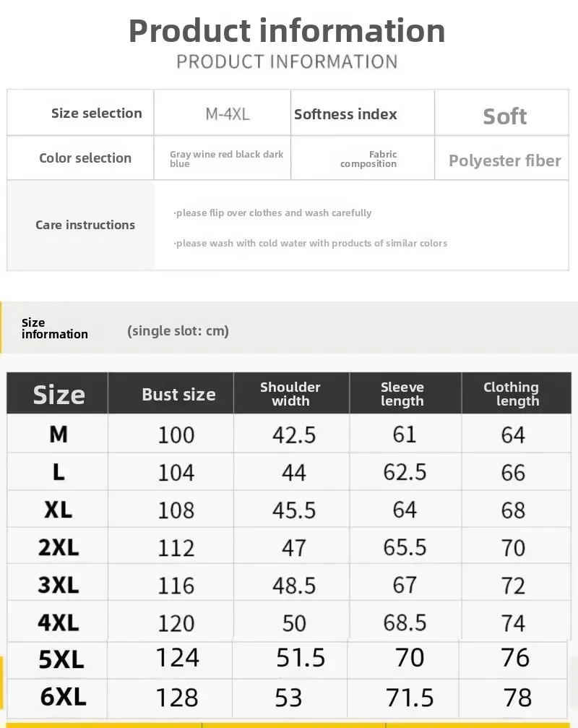Click the 'Softness index' label
Screen dimensions: 578x728
pyautogui.click(x=345, y=114)
